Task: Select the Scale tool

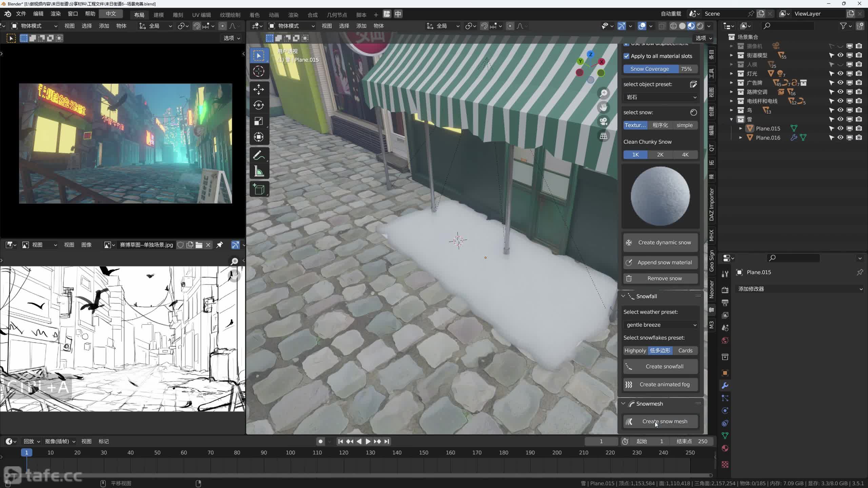Action: [259, 121]
